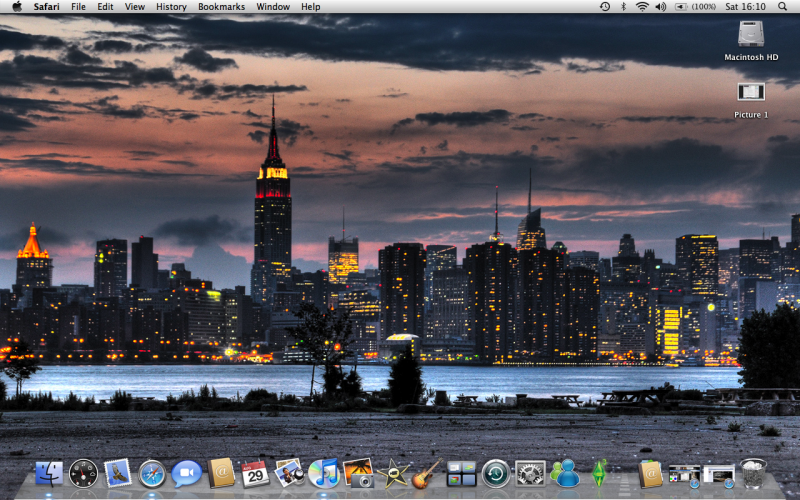Open Finder from the dock
The width and height of the screenshot is (800, 500).
click(49, 473)
